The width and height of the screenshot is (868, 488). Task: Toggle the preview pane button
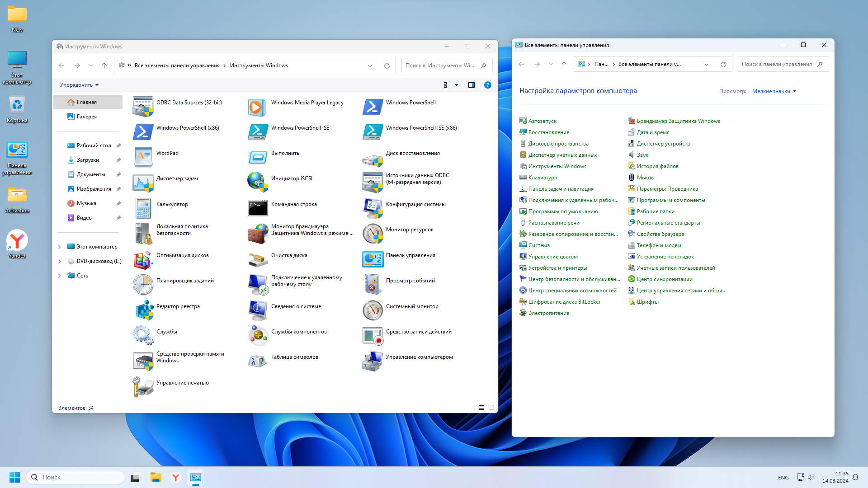coord(472,85)
